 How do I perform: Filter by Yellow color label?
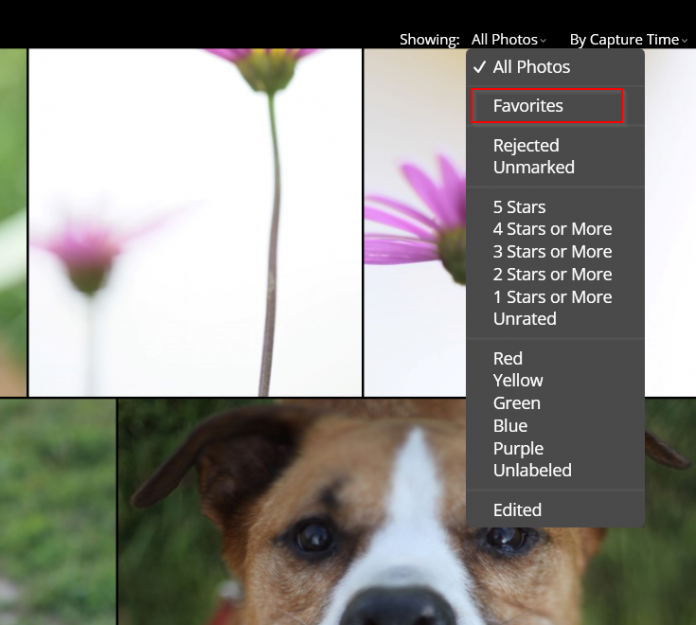[x=518, y=381]
